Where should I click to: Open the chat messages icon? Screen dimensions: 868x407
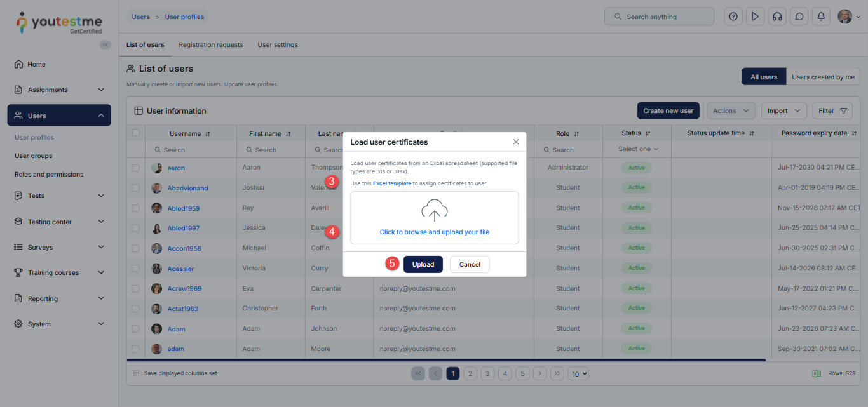[799, 17]
